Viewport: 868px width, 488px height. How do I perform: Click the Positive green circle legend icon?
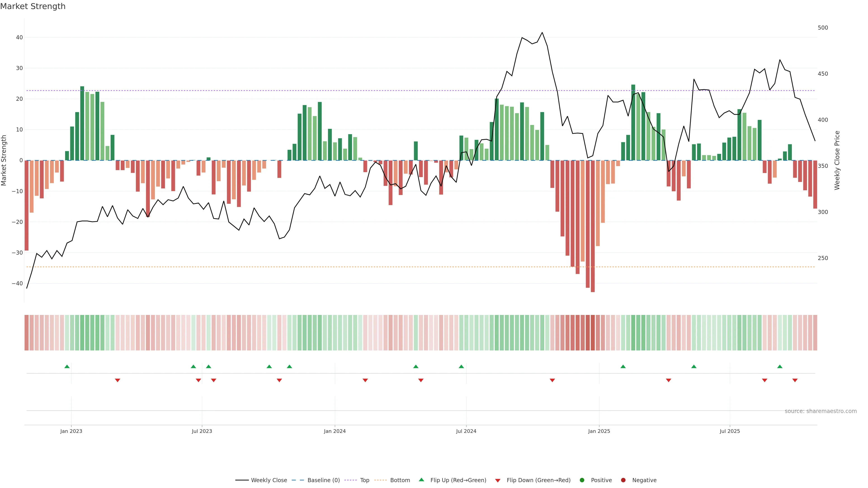click(582, 480)
